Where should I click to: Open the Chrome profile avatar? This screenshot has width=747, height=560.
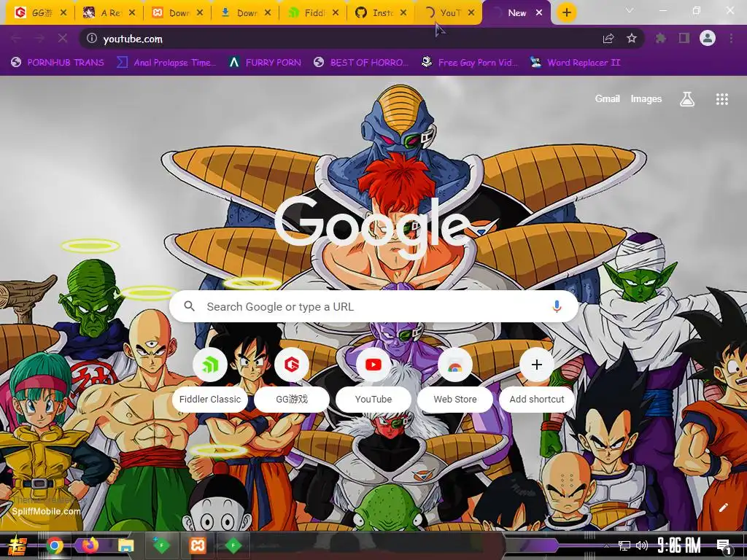[x=708, y=38]
